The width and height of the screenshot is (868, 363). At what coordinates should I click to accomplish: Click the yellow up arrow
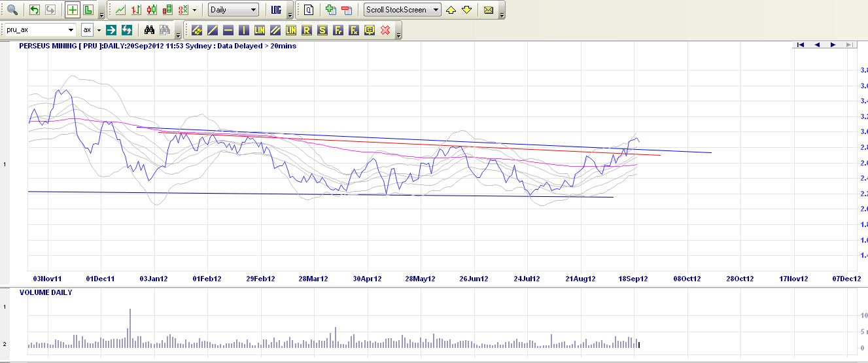[451, 10]
